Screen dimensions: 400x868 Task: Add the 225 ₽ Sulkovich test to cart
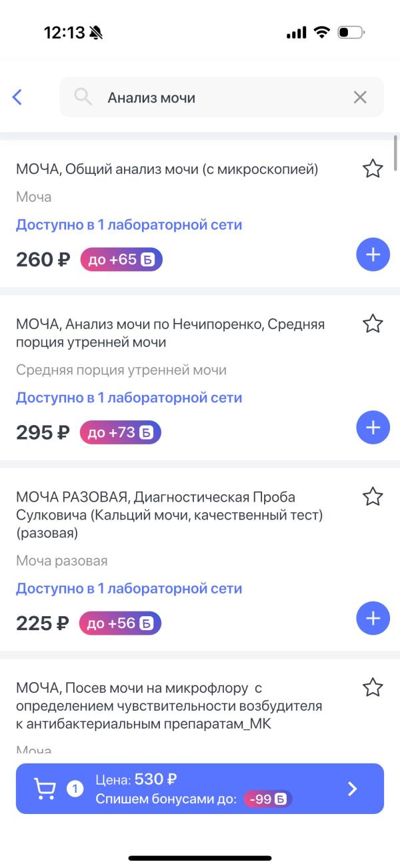[373, 618]
